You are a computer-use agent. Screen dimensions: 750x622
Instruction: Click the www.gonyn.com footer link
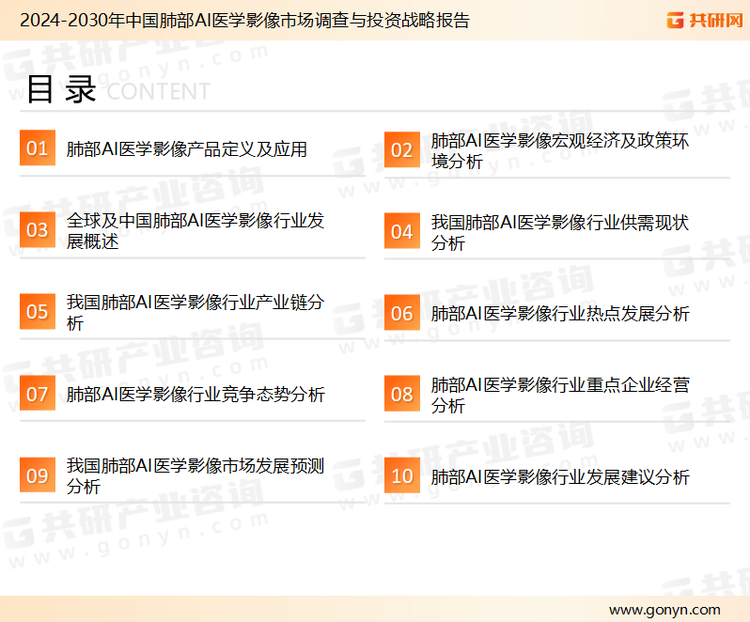[664, 610]
